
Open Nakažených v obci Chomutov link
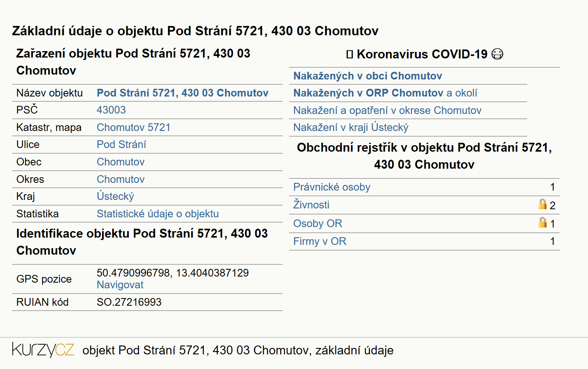click(368, 76)
